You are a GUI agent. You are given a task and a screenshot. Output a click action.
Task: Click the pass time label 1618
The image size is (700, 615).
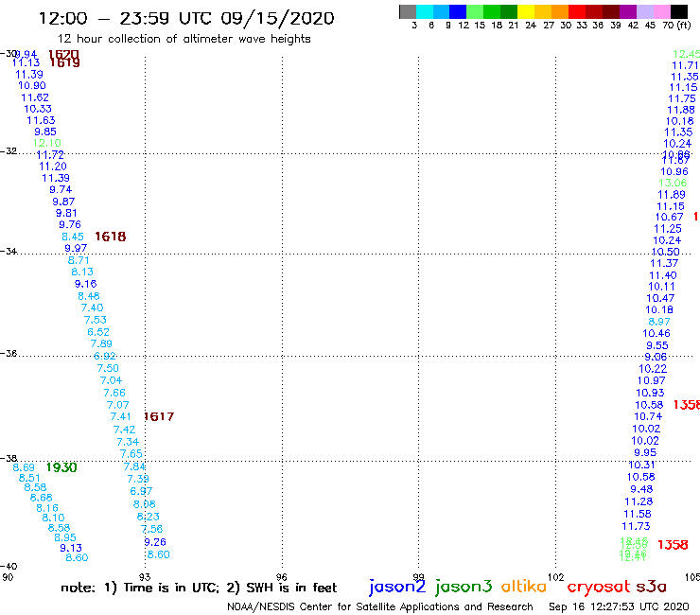(111, 237)
